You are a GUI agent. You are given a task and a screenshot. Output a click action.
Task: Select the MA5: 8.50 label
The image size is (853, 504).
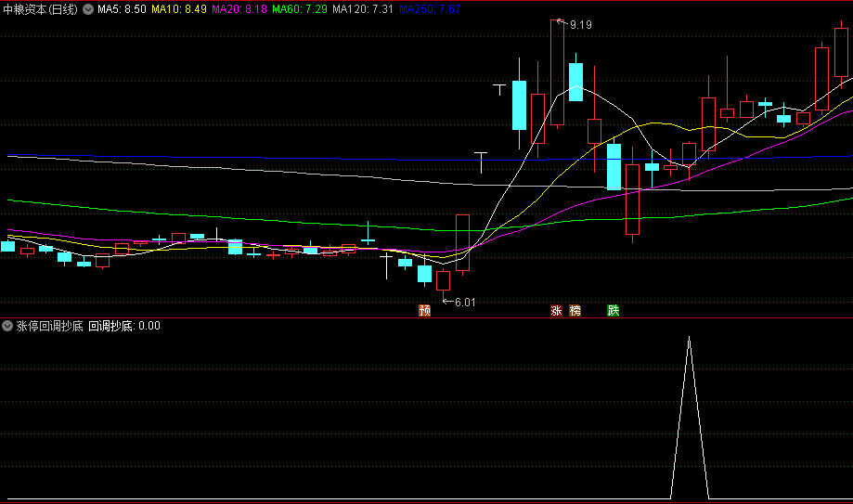122,9
